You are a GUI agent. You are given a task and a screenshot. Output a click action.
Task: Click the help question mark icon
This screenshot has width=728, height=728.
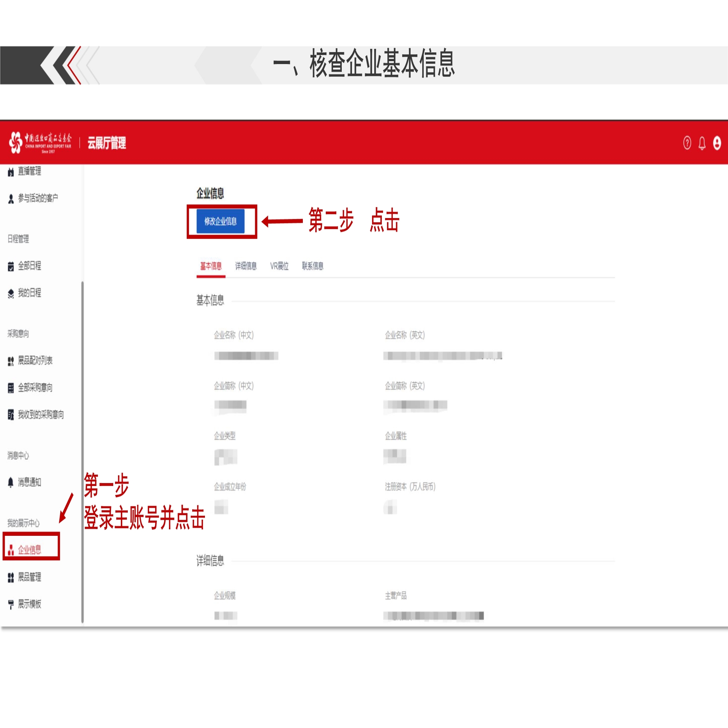(687, 143)
